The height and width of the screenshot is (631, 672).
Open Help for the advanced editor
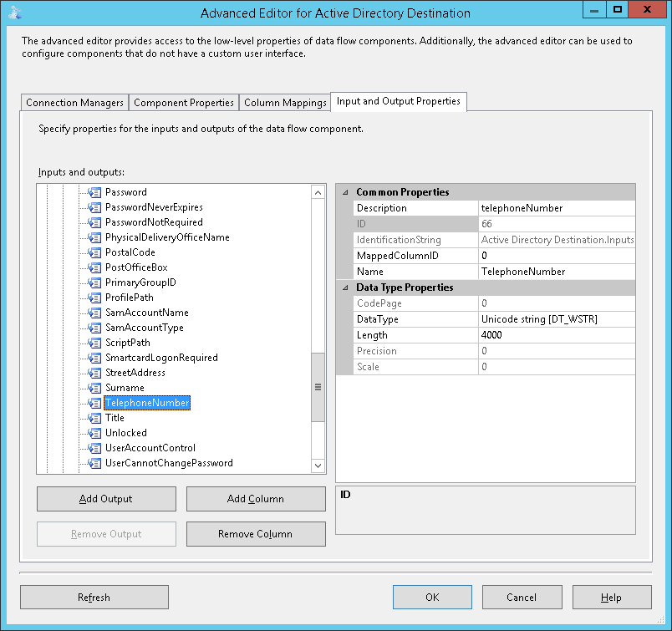click(612, 597)
